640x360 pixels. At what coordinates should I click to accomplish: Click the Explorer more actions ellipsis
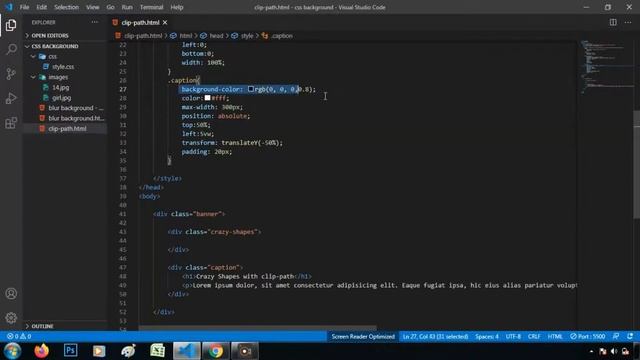pos(95,22)
